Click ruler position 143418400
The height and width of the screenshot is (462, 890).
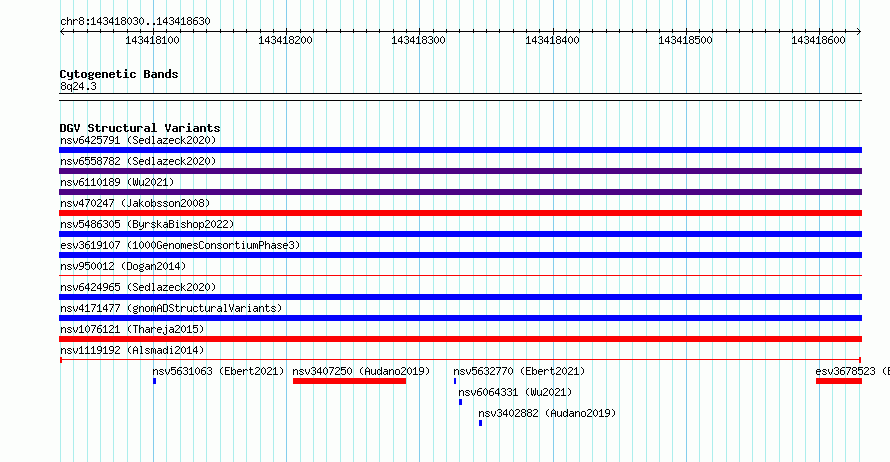pyautogui.click(x=552, y=40)
